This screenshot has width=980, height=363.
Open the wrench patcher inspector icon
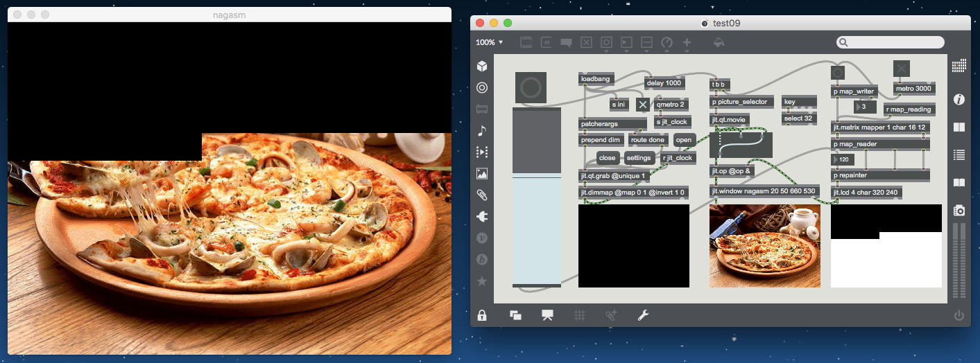(x=643, y=316)
